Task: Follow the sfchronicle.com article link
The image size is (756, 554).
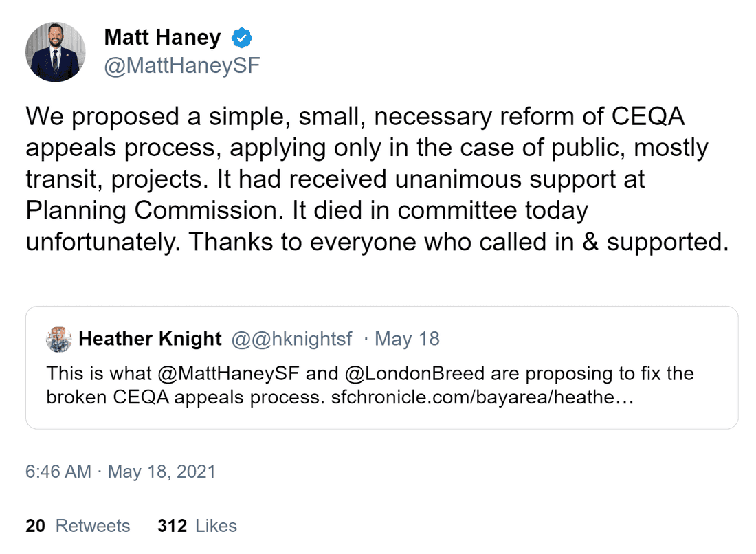Action: tap(480, 397)
